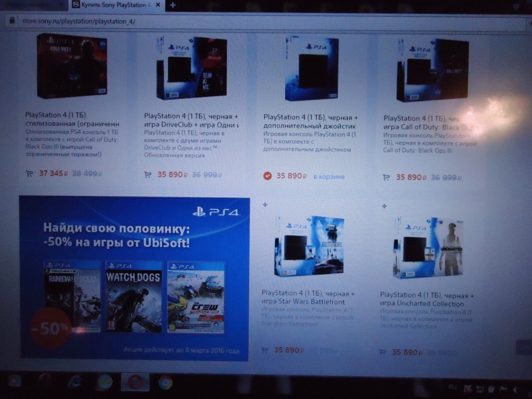Toggle the red checkmark on the joystick bundle
The image size is (532, 399).
[268, 176]
